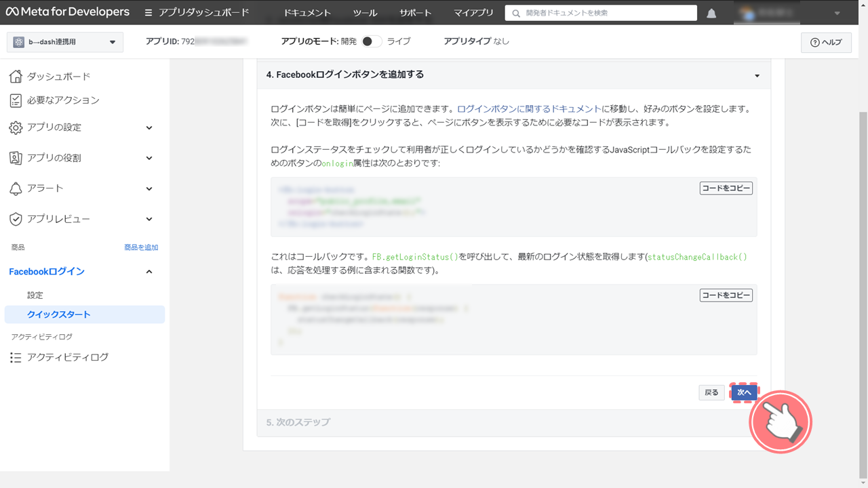This screenshot has height=488, width=868.
Task: Select the クイックスタート sidebar item
Action: (84, 314)
